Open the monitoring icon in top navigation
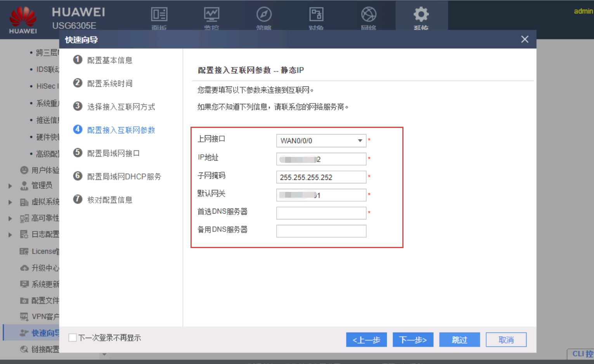Screen dimensions: 594x364 (211, 15)
